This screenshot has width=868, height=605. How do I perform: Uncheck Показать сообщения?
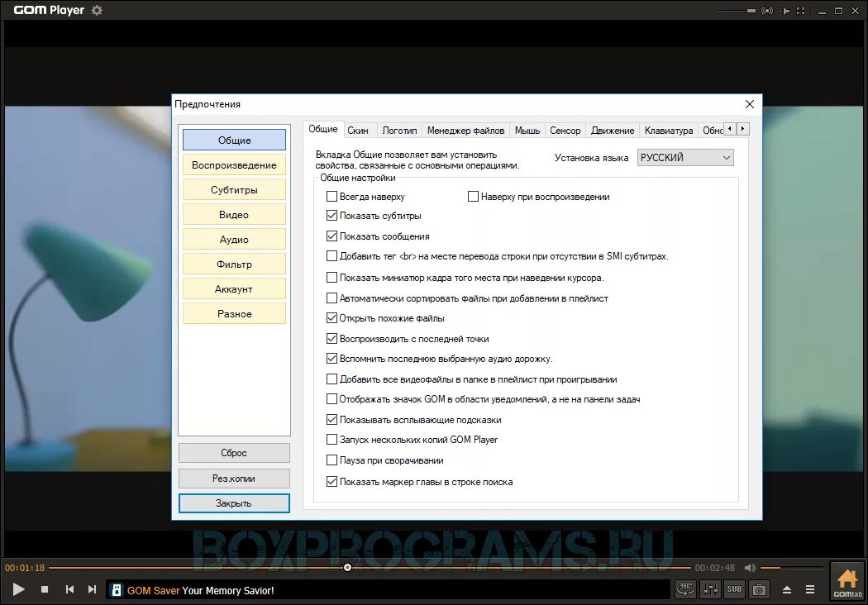click(331, 236)
